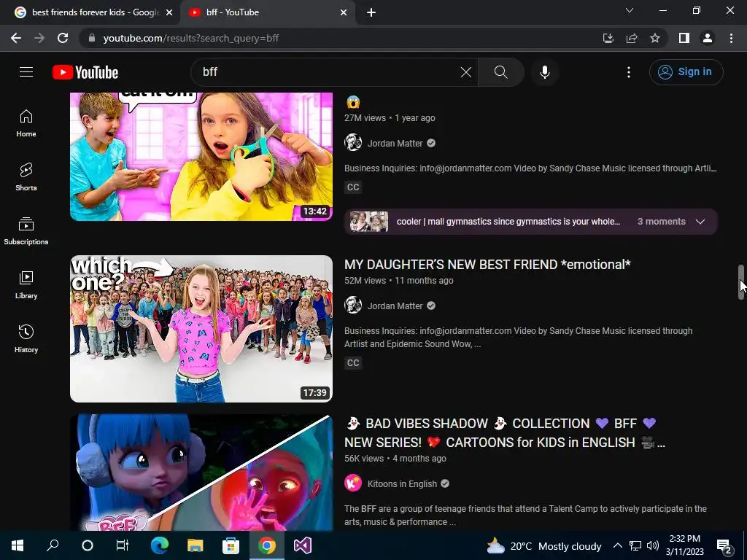747x560 pixels.
Task: Click Kitoons in English channel avatar
Action: point(353,483)
